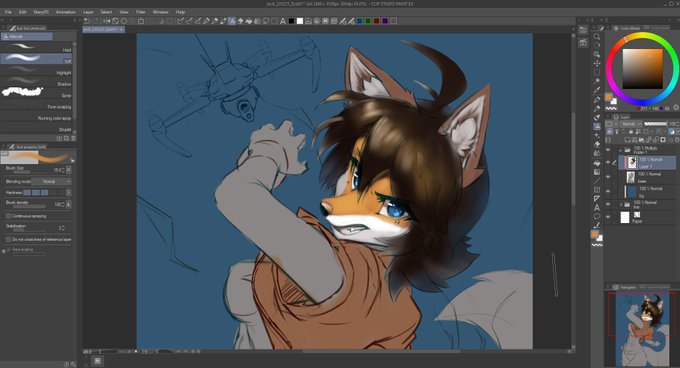Open the Edit menu
680x368 pixels.
[23, 12]
